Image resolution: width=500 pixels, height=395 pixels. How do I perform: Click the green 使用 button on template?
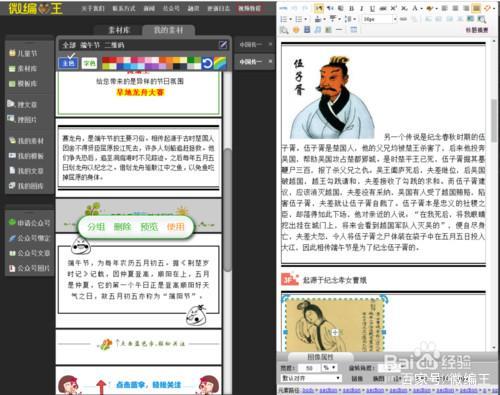point(175,227)
